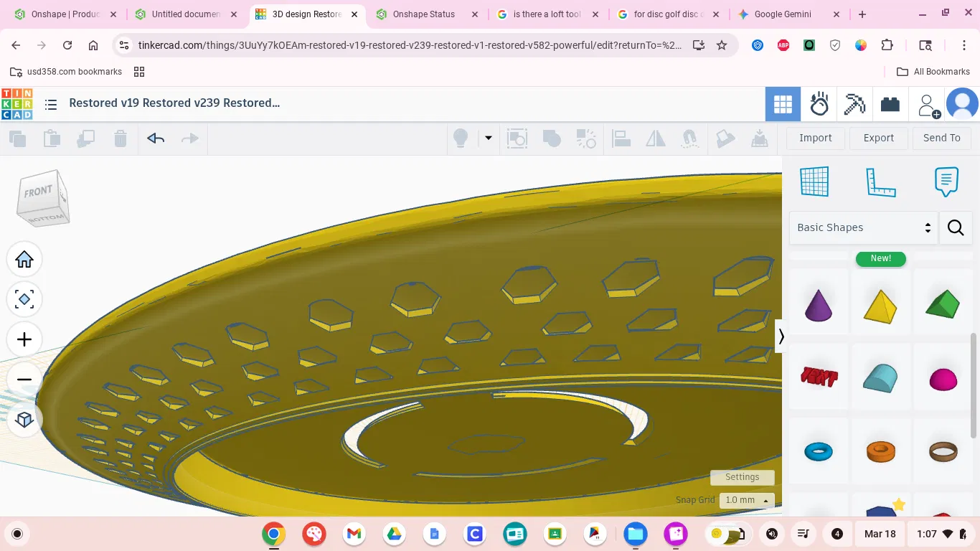Click the Copy tool in the toolbar
This screenshot has height=551, width=980.
pyautogui.click(x=17, y=138)
